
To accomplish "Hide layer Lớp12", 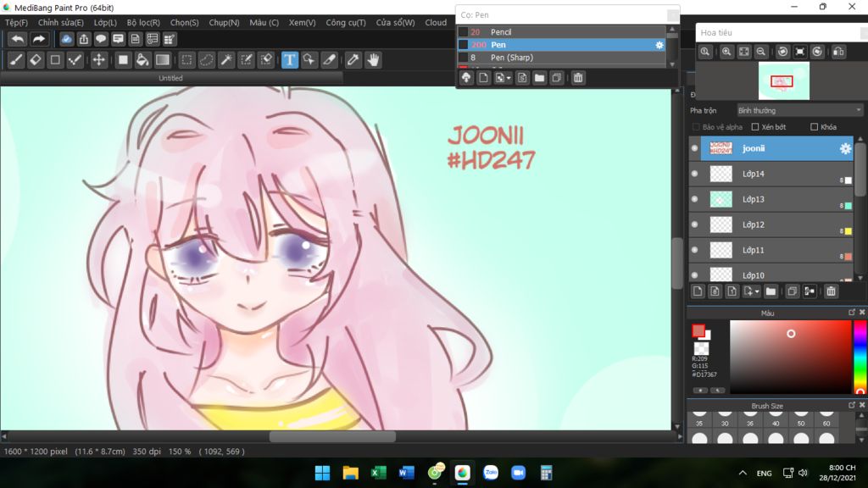I will (x=695, y=225).
